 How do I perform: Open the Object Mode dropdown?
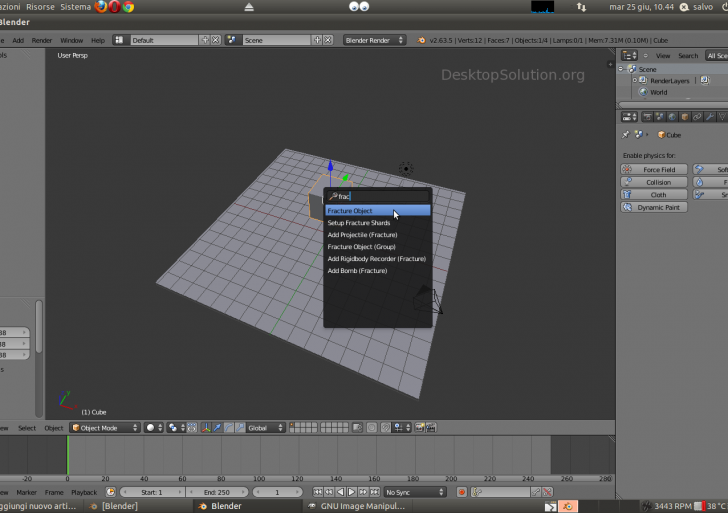[104, 428]
